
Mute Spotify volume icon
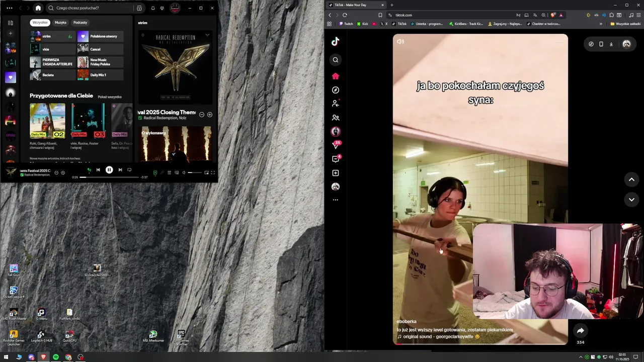click(183, 172)
